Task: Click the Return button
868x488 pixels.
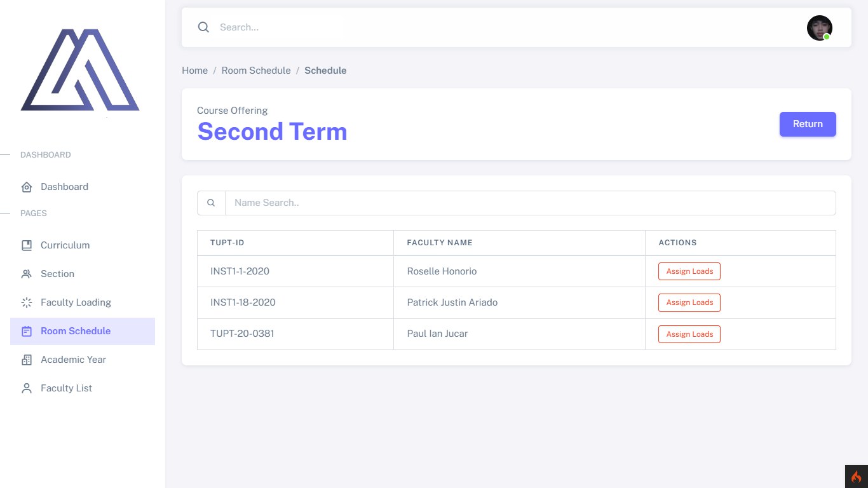Action: (x=808, y=124)
